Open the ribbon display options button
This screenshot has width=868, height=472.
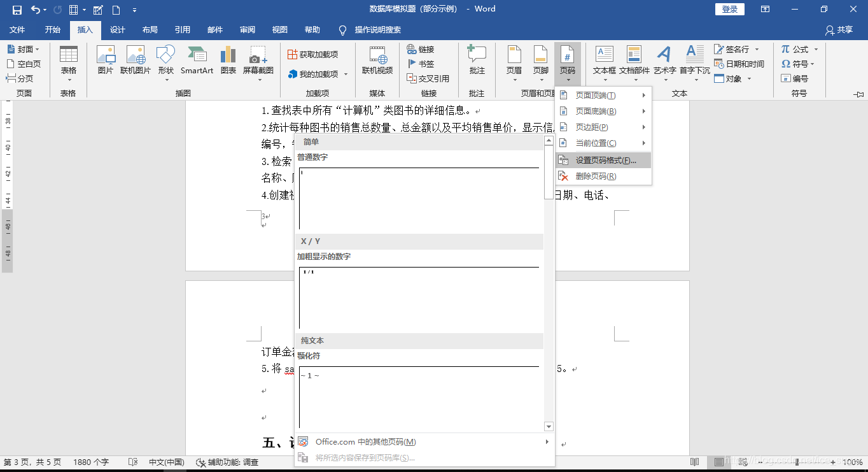click(765, 9)
